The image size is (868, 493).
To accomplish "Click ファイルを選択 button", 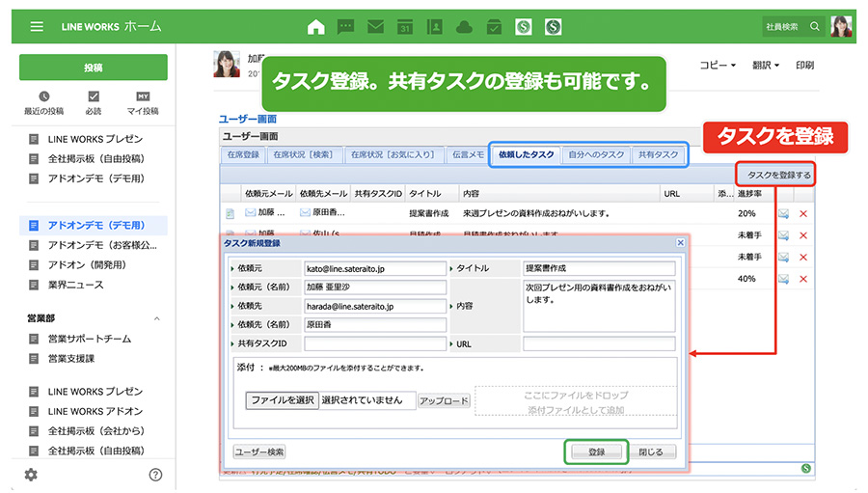I will tap(283, 400).
